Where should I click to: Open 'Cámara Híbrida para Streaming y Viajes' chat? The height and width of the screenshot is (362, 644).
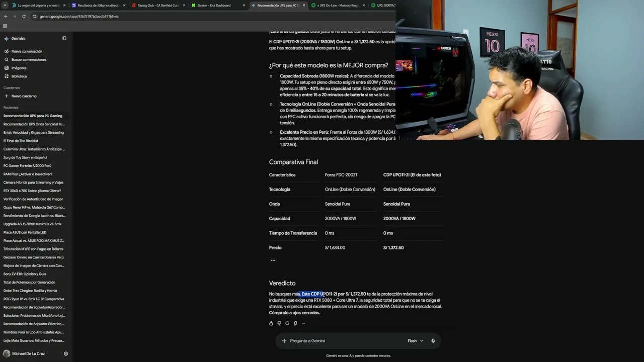33,183
